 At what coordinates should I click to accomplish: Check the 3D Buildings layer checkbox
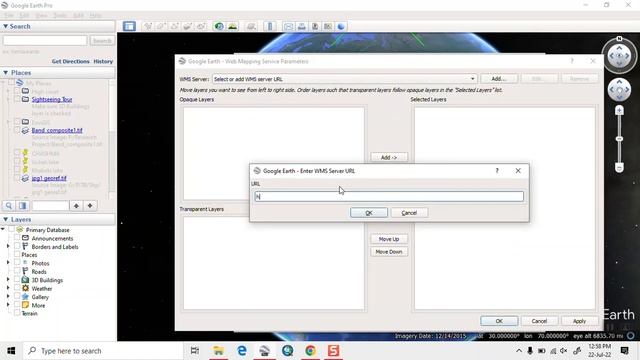17,280
